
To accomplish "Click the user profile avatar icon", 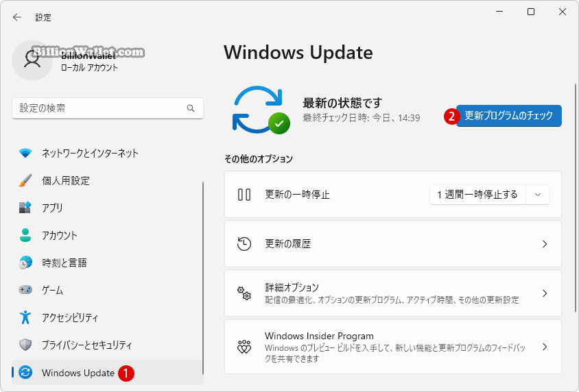I will [32, 60].
